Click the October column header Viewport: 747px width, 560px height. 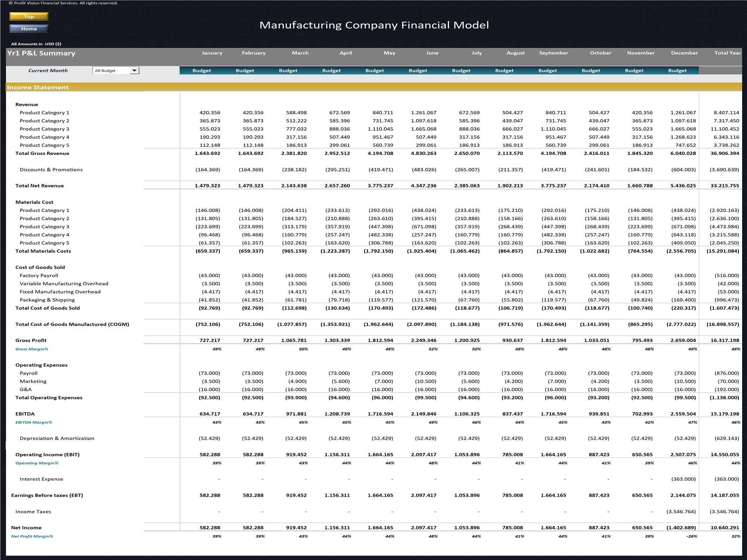601,53
